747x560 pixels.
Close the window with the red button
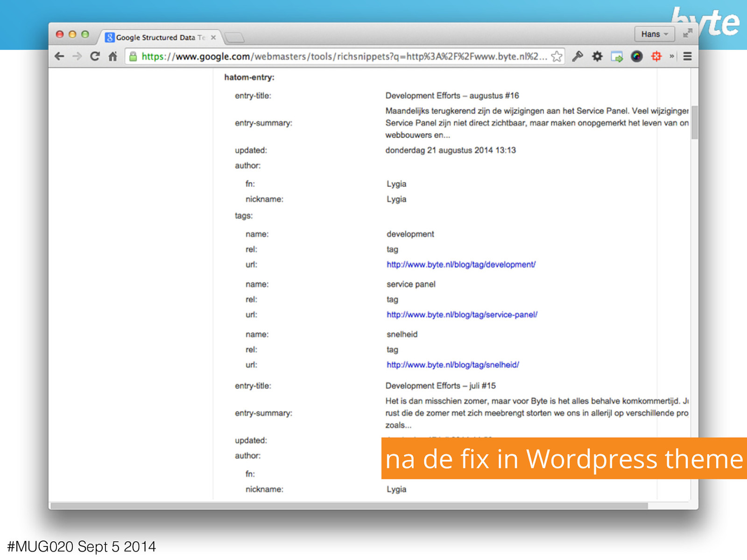click(59, 34)
